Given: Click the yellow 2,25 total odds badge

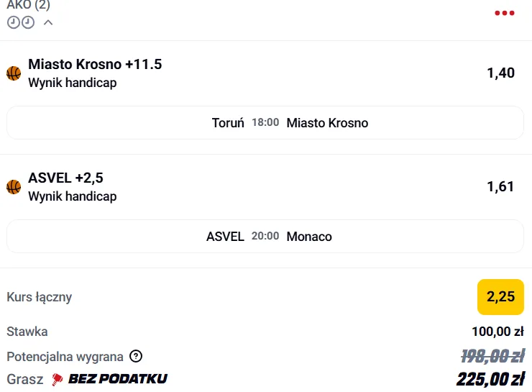Looking at the screenshot, I should (x=500, y=297).
